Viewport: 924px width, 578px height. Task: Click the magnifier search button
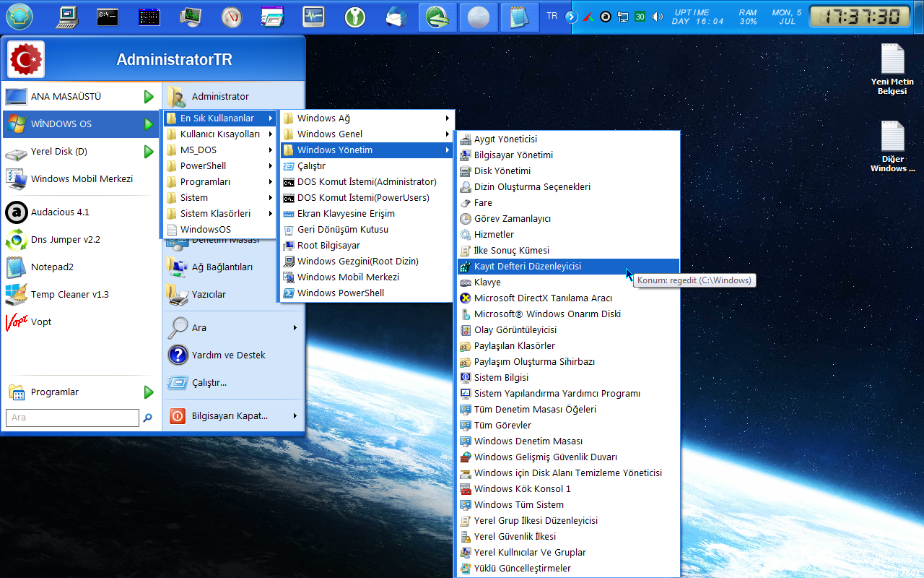(148, 418)
